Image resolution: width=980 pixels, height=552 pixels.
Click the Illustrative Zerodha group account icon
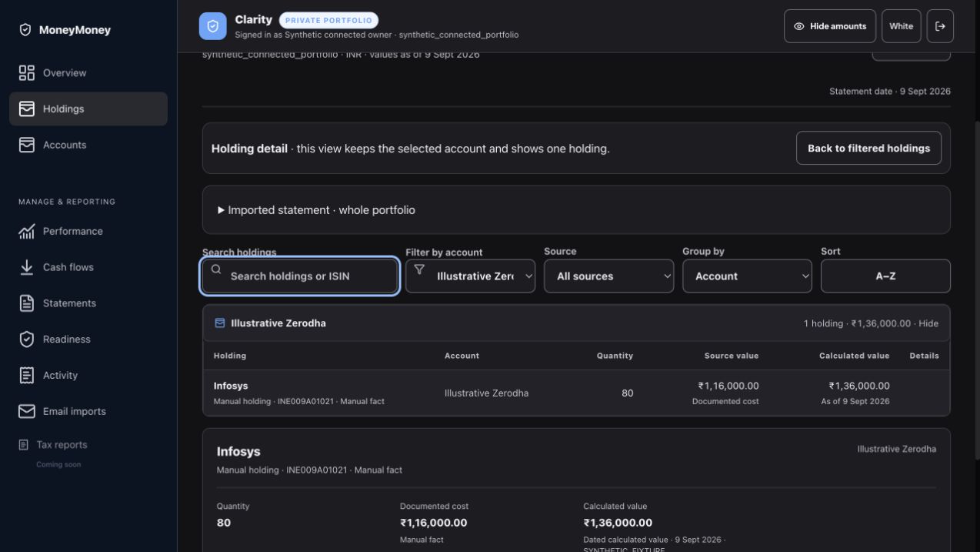[220, 323]
